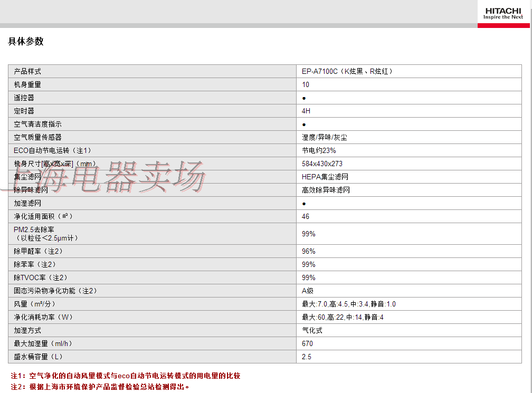Click the 空气质量传感器 label
Viewport: 532px width, 393px height.
tap(37, 137)
